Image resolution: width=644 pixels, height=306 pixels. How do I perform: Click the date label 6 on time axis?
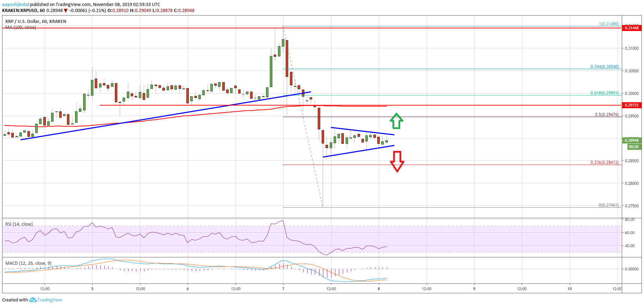188,289
